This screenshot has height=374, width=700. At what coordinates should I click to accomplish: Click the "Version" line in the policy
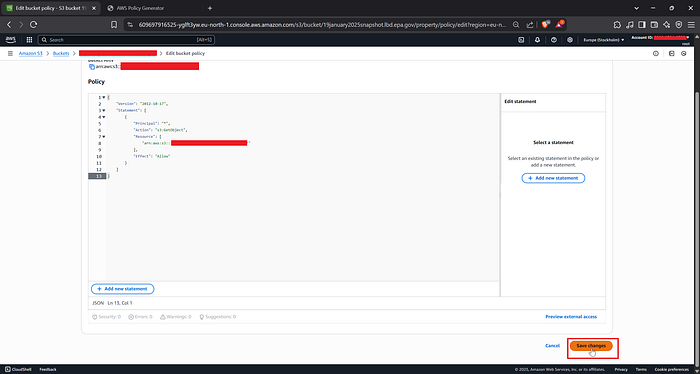point(142,104)
